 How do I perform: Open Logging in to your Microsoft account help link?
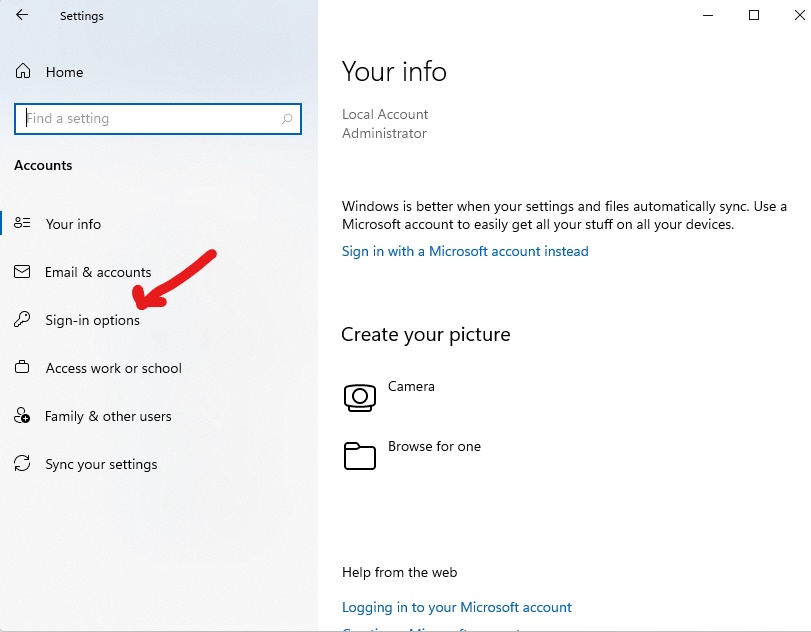[x=457, y=607]
